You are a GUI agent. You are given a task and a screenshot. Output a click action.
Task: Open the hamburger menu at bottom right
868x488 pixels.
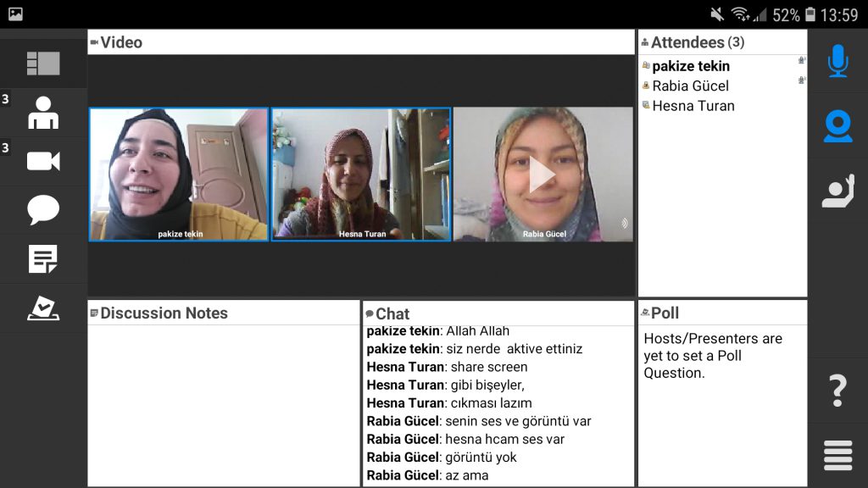pos(837,455)
